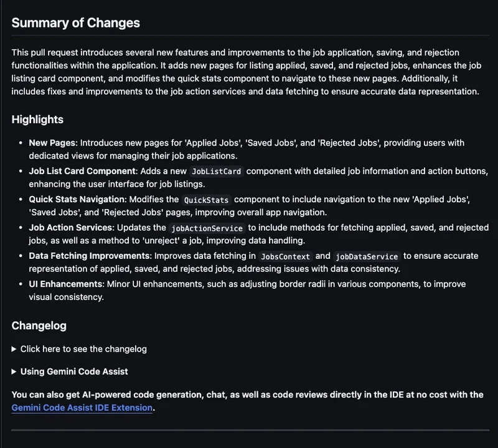Click the bold 'Job List Card Component' title
This screenshot has width=498, height=448.
pos(82,171)
